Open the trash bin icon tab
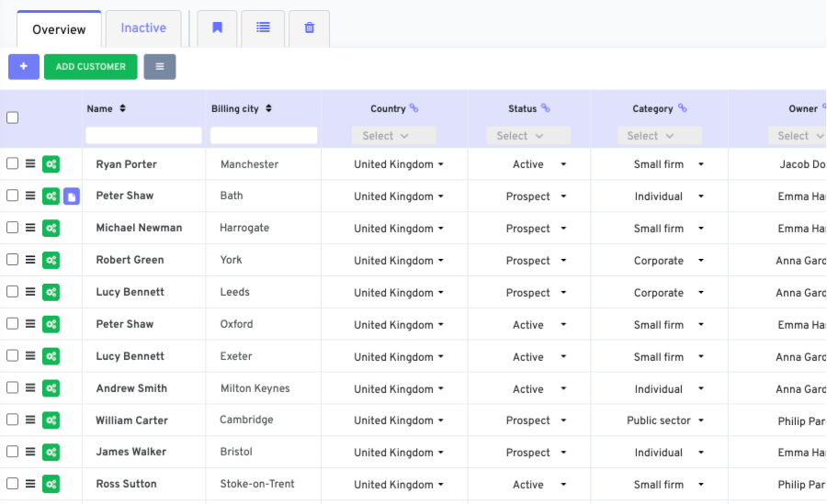The height and width of the screenshot is (504, 827). [x=309, y=28]
